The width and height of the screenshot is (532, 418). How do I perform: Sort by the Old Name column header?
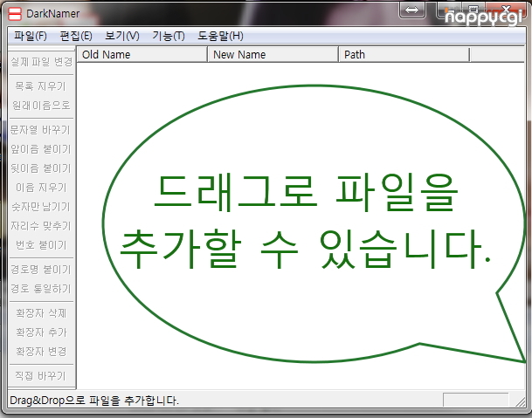pyautogui.click(x=142, y=55)
